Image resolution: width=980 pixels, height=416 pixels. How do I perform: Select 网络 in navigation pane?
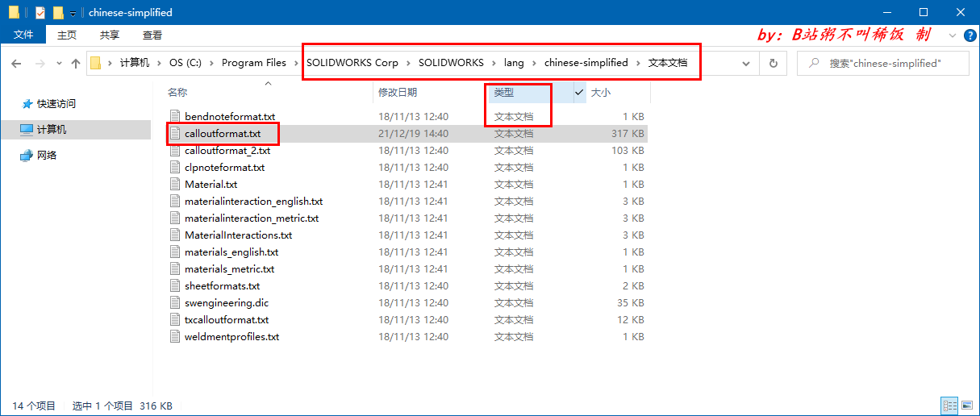click(47, 155)
